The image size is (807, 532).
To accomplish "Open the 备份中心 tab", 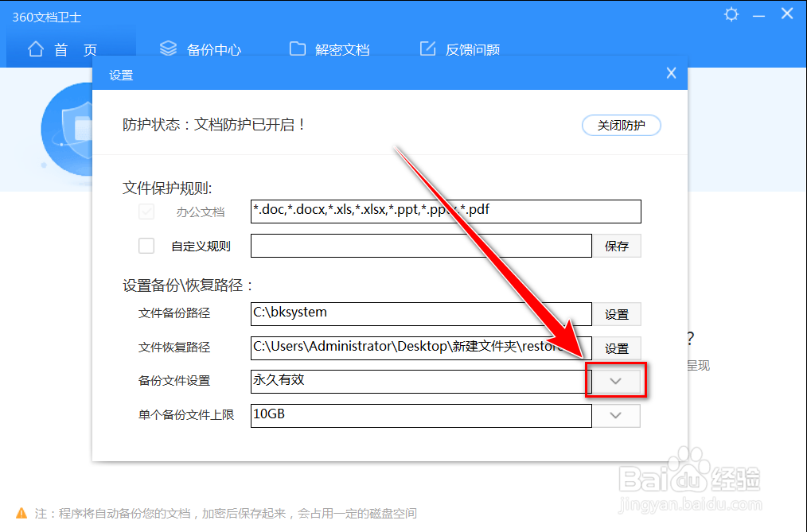I will pyautogui.click(x=201, y=50).
